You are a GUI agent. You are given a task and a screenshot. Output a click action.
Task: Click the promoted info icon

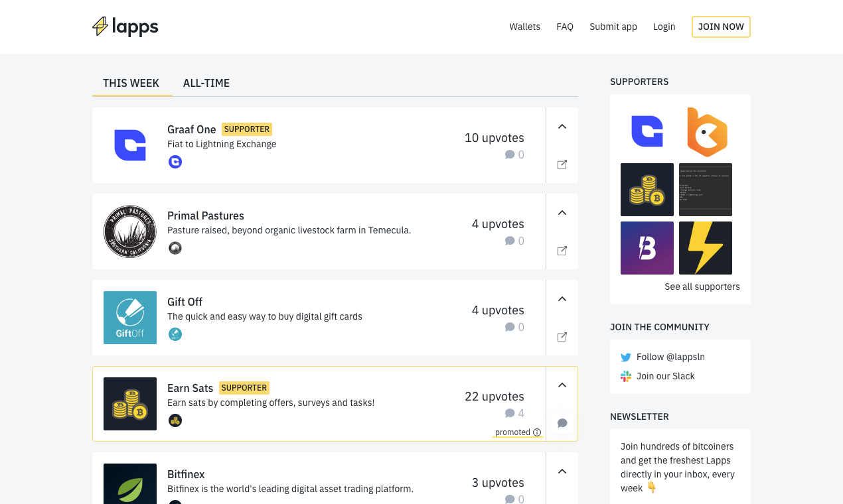coord(537,432)
